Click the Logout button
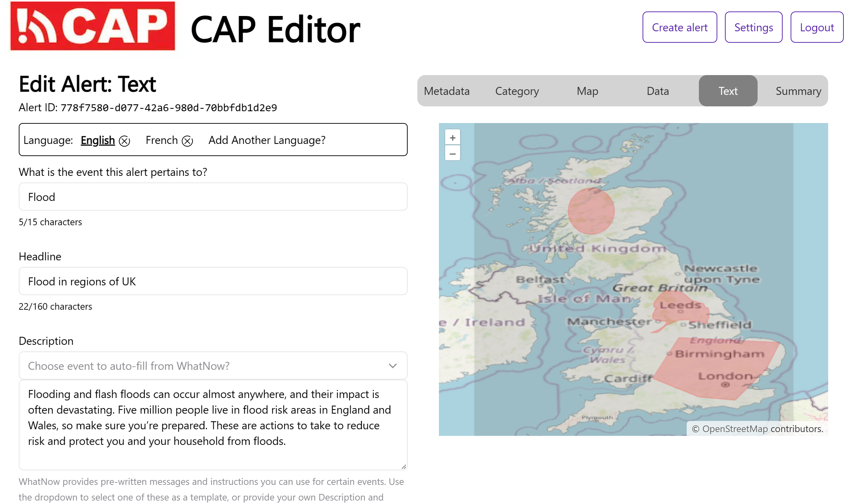The width and height of the screenshot is (849, 504). click(x=817, y=27)
